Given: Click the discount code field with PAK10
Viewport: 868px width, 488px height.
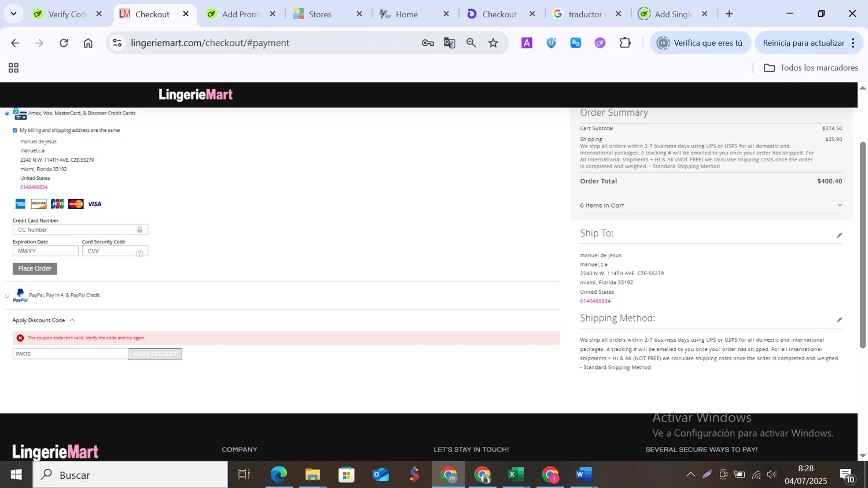Looking at the screenshot, I should click(x=71, y=354).
